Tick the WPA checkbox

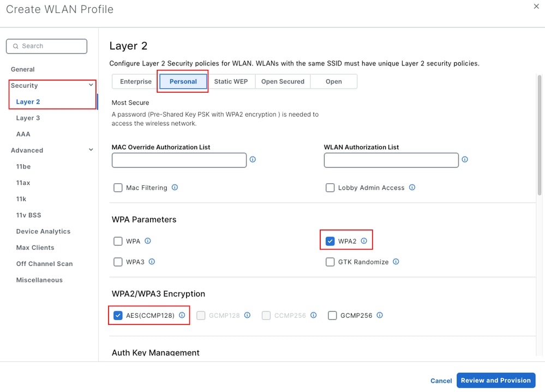[x=118, y=242]
